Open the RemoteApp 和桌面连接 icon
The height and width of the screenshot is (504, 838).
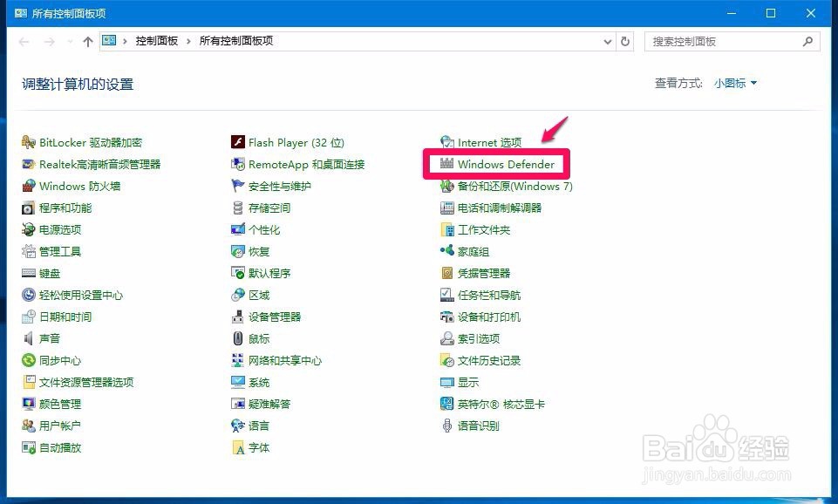pos(238,164)
